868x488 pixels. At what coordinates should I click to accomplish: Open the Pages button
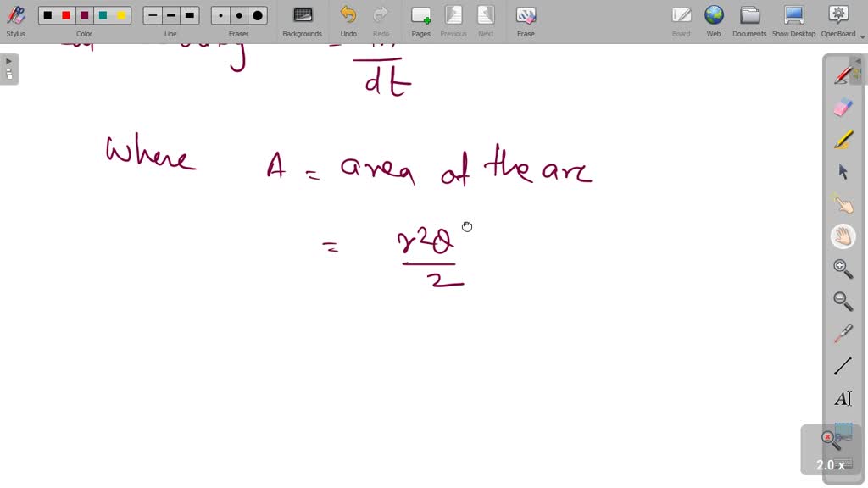point(420,21)
